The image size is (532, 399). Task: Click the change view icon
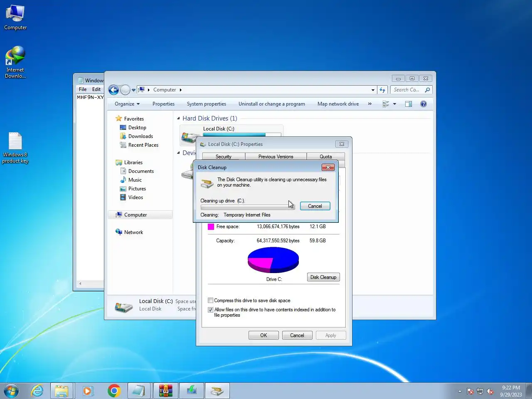pyautogui.click(x=386, y=104)
